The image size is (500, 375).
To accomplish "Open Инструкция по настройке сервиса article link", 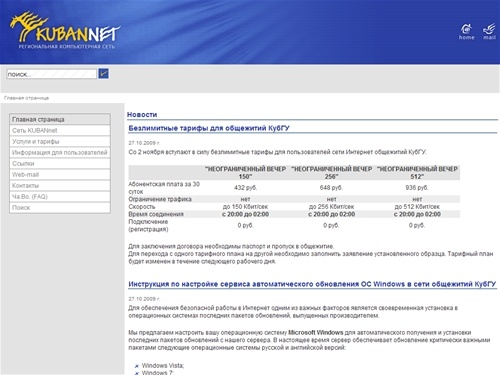I will click(312, 284).
